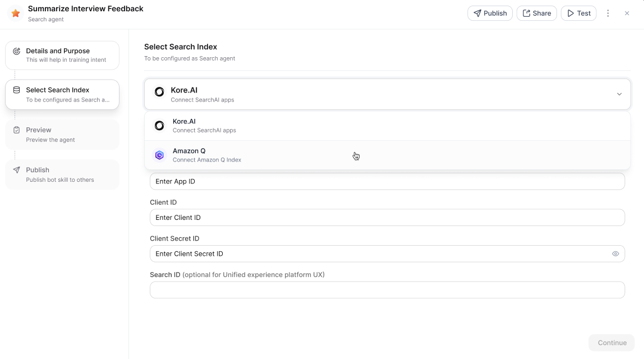This screenshot has width=644, height=359.
Task: Focus the Enter App ID field
Action: point(387,181)
